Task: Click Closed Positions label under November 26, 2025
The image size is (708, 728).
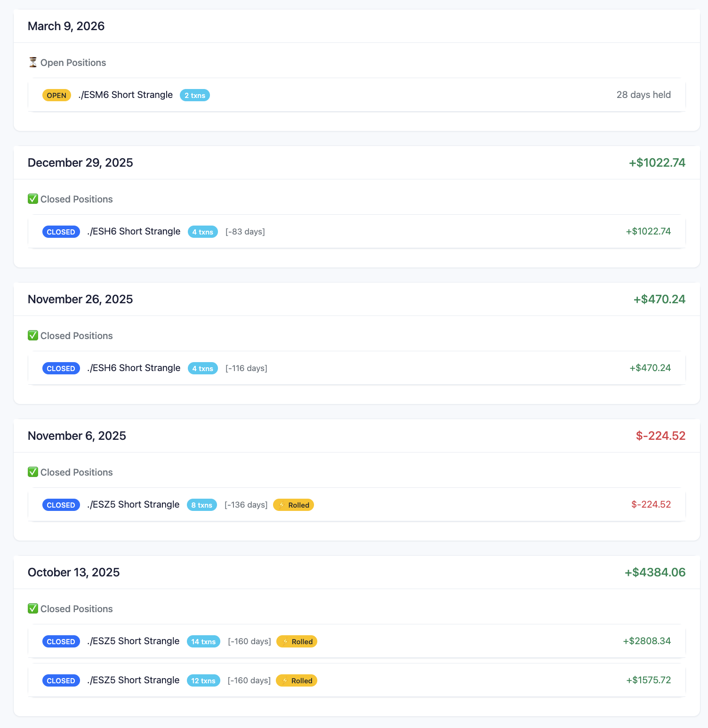Action: [77, 336]
